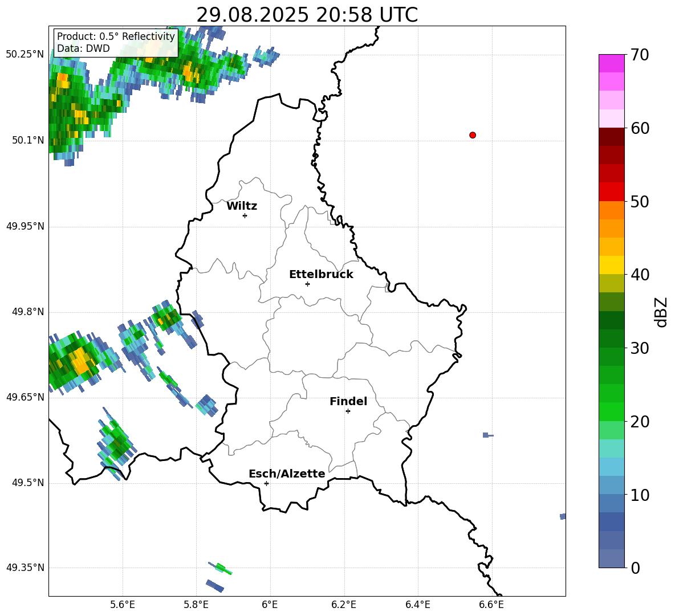The height and width of the screenshot is (616, 675).
Task: Click the Findel station label
Action: tap(348, 401)
